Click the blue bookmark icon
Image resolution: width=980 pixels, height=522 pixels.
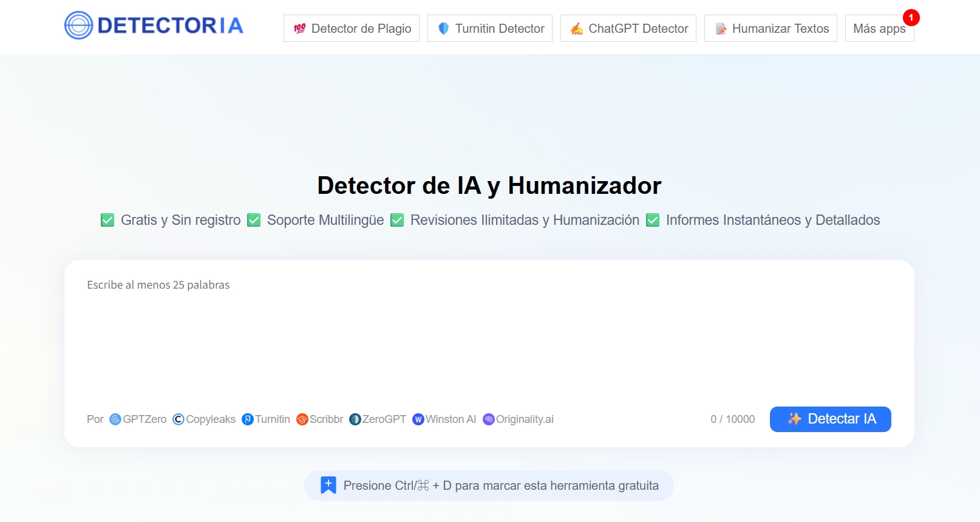coord(328,485)
